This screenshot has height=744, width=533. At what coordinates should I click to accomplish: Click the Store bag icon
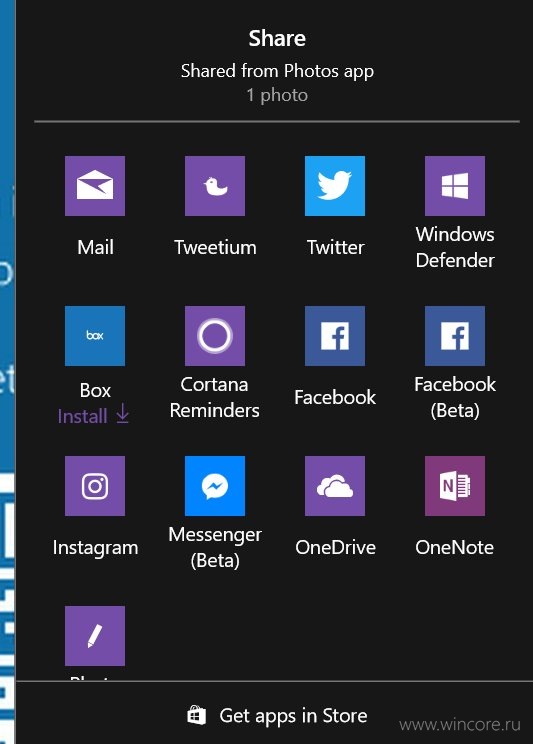pyautogui.click(x=196, y=716)
